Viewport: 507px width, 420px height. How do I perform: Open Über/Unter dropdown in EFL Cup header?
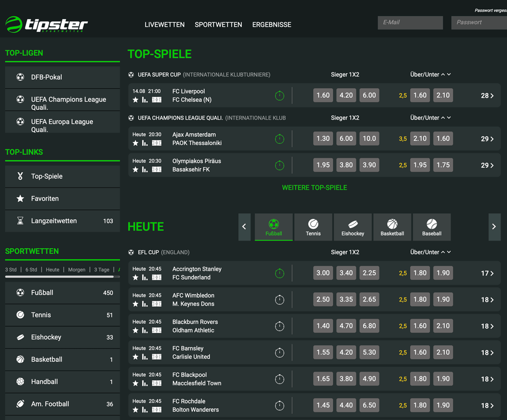430,252
